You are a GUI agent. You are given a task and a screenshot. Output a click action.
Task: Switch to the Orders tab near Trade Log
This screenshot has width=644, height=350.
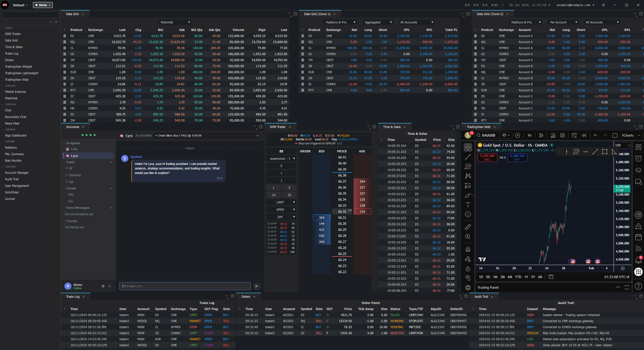(x=245, y=296)
